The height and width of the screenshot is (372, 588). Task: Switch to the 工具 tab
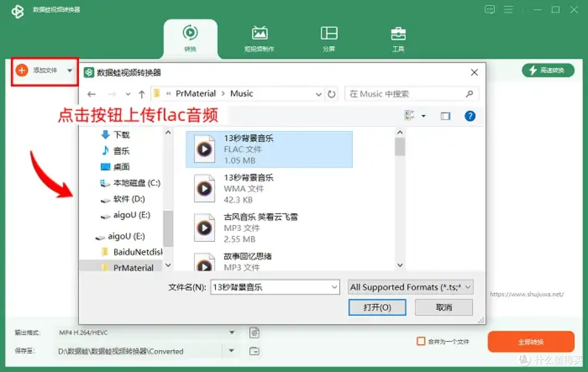click(398, 38)
